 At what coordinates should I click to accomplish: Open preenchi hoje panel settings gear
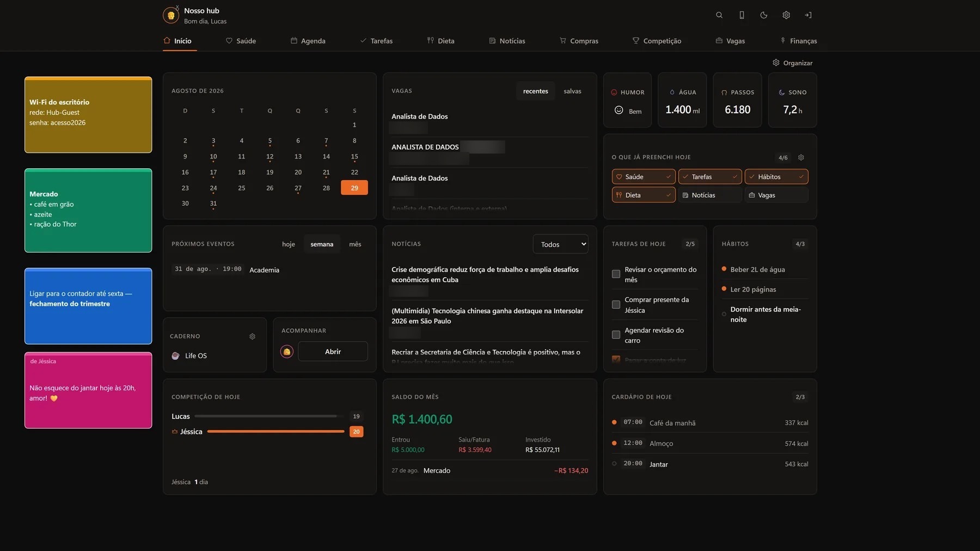tap(801, 157)
